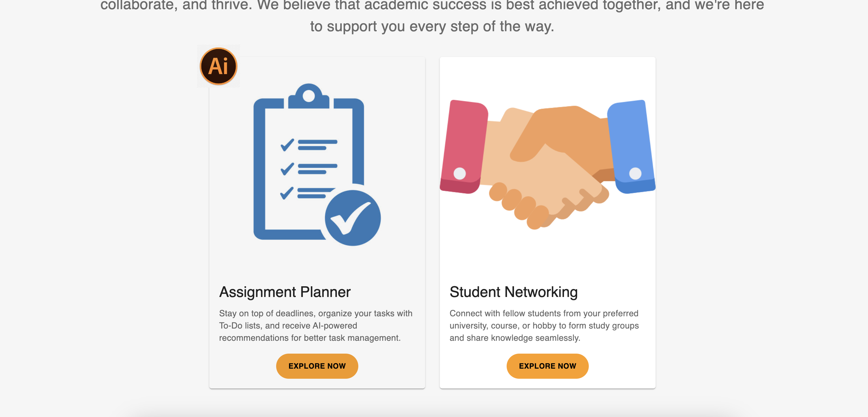Click the orange Ai badge icon

point(218,66)
